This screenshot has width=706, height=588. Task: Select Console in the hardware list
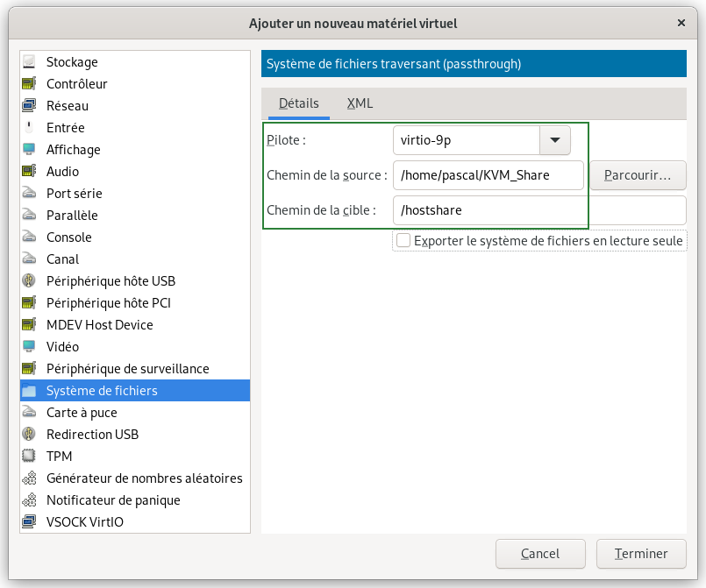tap(135, 237)
